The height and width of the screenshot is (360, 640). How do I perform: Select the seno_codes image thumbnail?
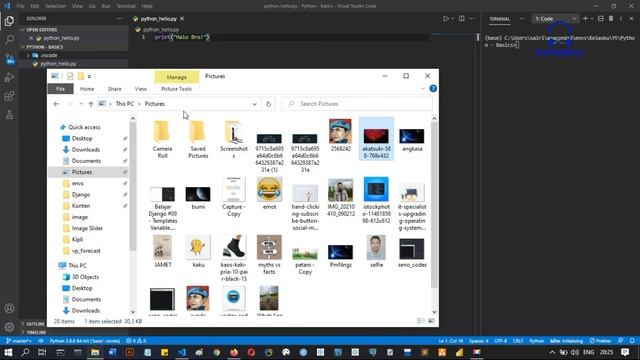point(412,253)
